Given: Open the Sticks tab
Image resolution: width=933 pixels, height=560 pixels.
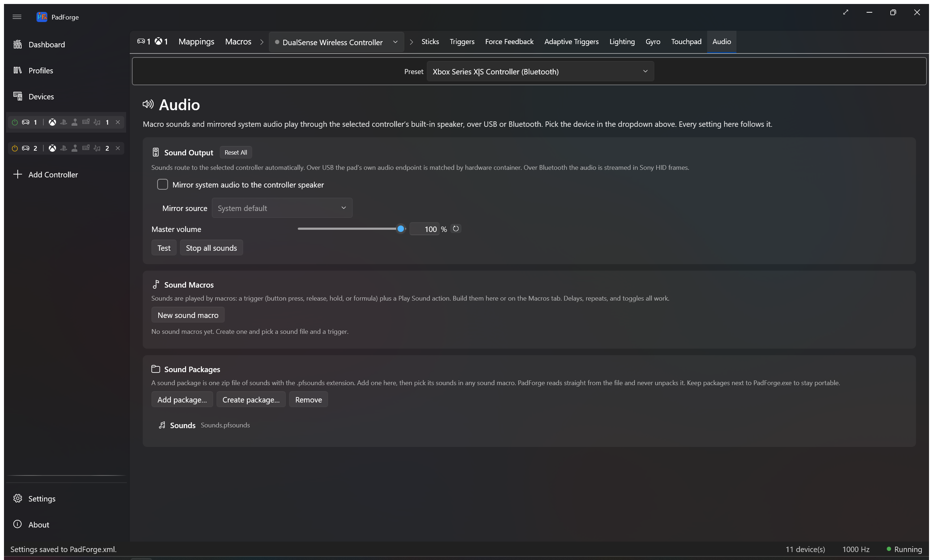Looking at the screenshot, I should tap(430, 42).
